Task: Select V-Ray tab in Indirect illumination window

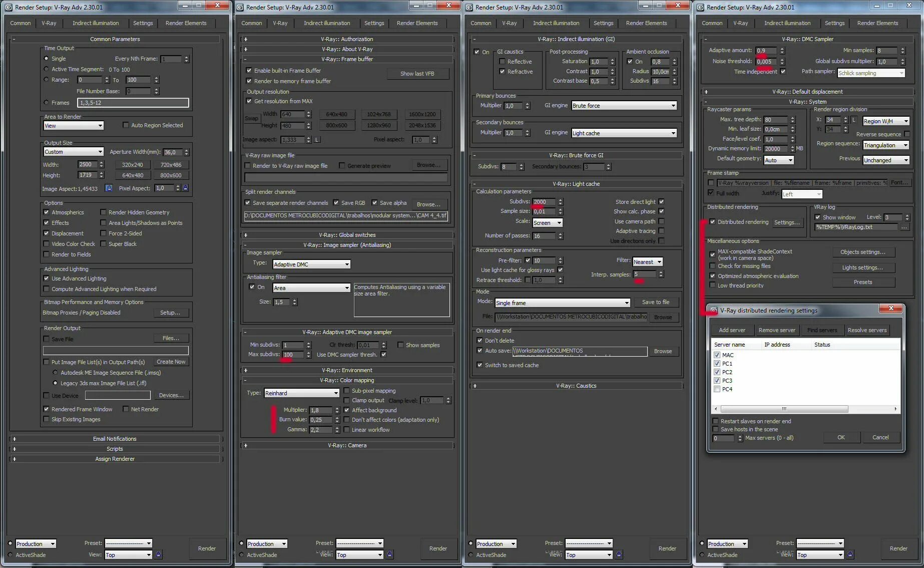Action: tap(509, 23)
